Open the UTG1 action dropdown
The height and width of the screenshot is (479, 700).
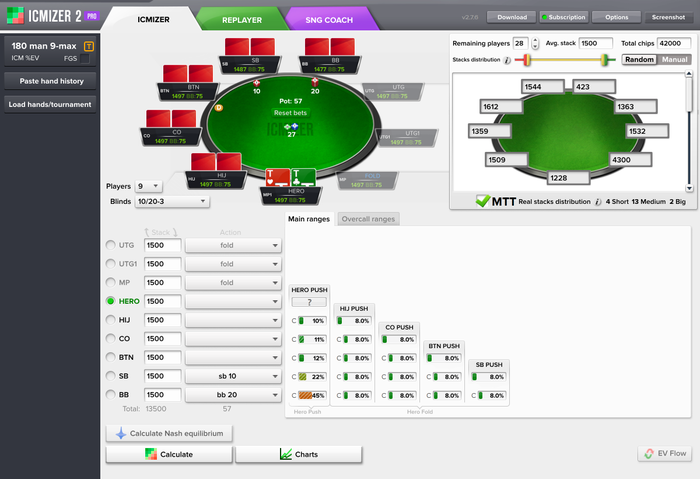tap(233, 264)
